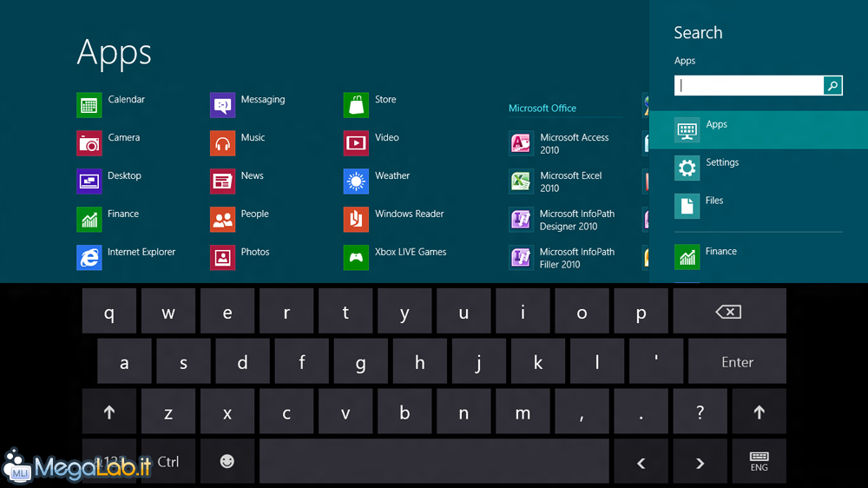Launch the Camera app icon
This screenshot has width=868, height=488.
[x=89, y=143]
